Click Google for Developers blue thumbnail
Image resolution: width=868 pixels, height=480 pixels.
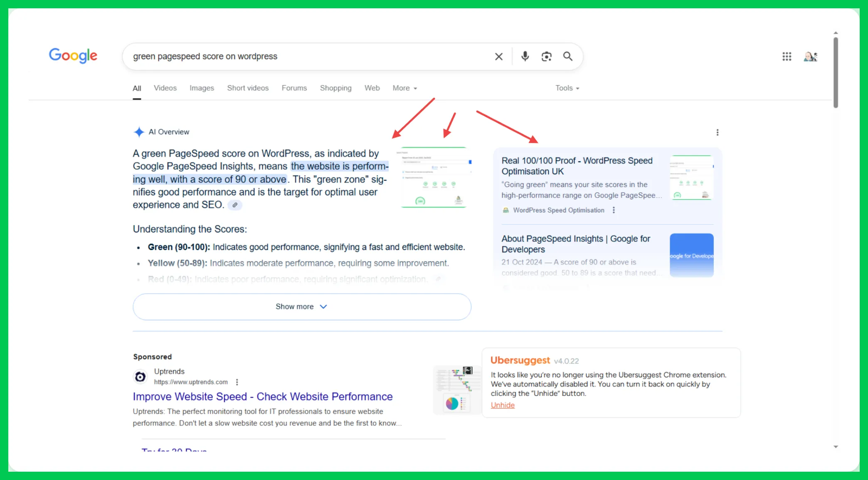pyautogui.click(x=692, y=255)
